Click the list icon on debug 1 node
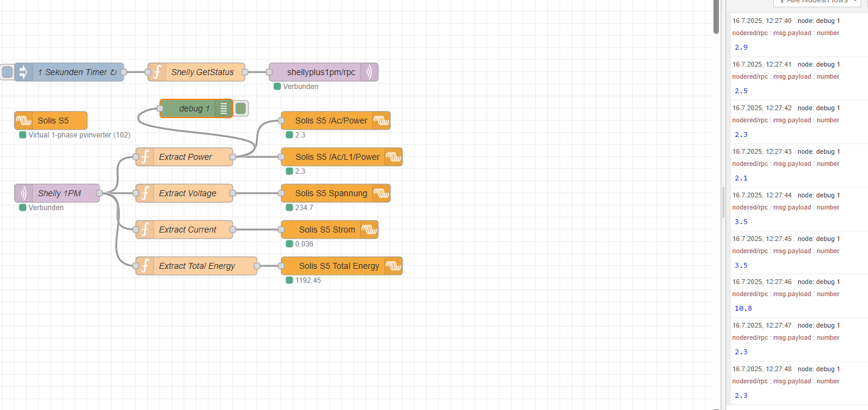Viewport: 868px width, 410px height. click(x=224, y=108)
